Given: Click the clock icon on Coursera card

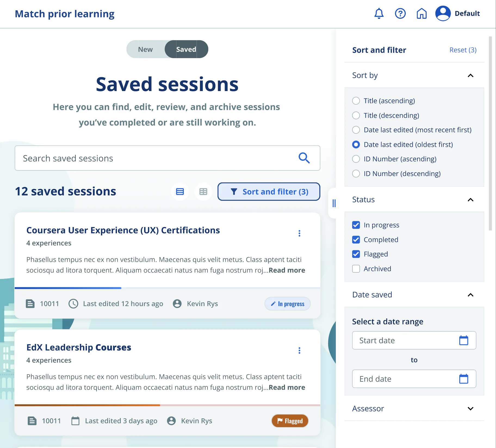Looking at the screenshot, I should (x=73, y=304).
